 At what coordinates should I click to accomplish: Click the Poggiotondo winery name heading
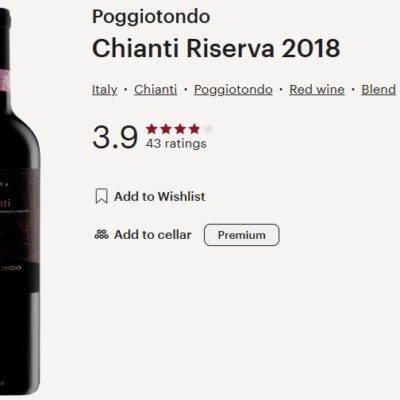point(151,17)
